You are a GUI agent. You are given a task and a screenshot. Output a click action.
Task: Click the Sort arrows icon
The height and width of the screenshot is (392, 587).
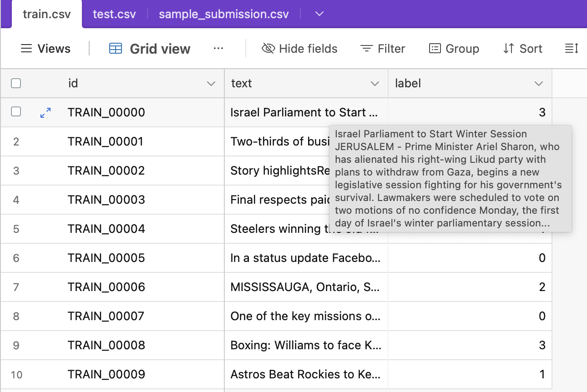[509, 49]
